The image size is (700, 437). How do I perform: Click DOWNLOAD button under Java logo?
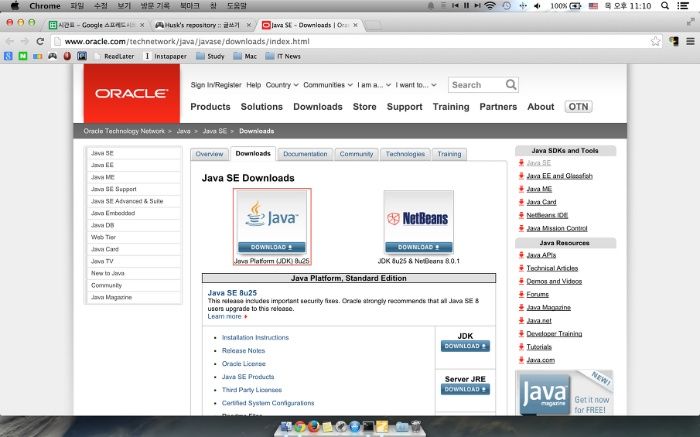coord(272,247)
